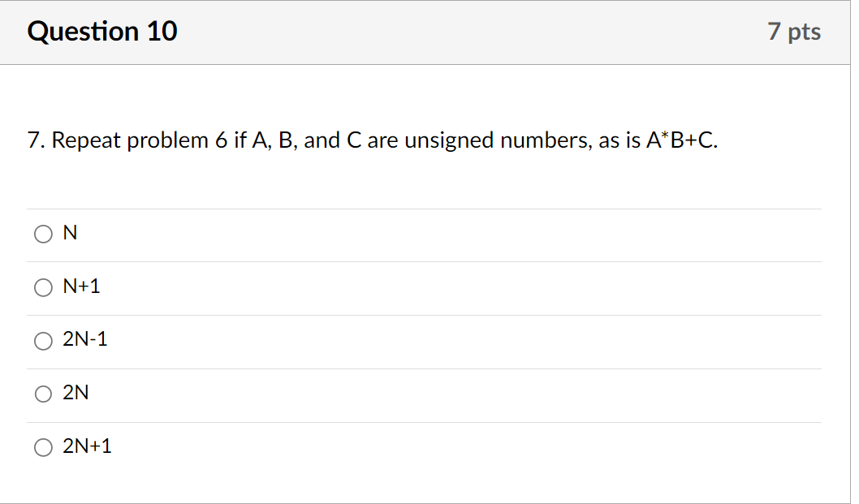The width and height of the screenshot is (859, 504).
Task: Click the problem 7 question text
Action: [x=372, y=140]
